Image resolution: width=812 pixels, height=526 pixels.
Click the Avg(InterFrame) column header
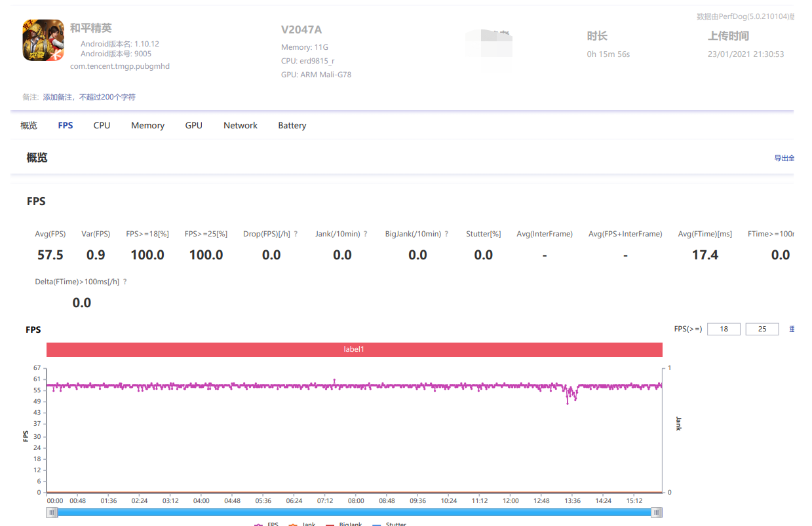coord(545,234)
